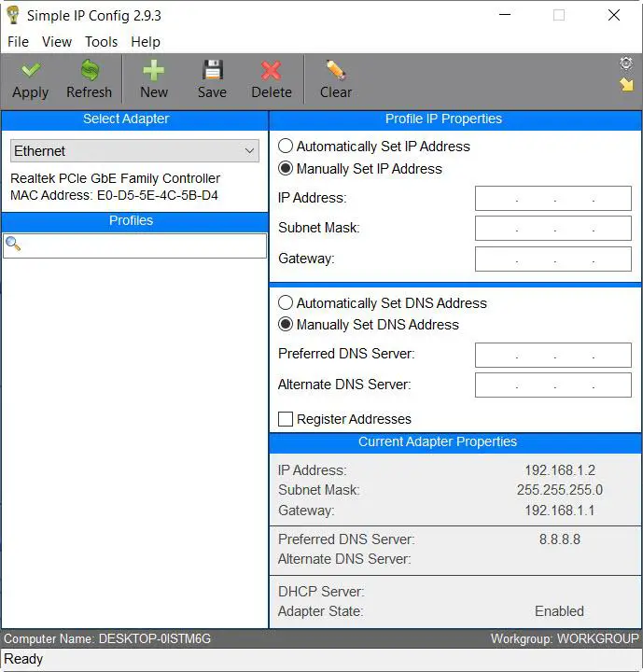The image size is (643, 672).
Task: Click current DNS value 8.8.8.8
Action: (x=560, y=539)
